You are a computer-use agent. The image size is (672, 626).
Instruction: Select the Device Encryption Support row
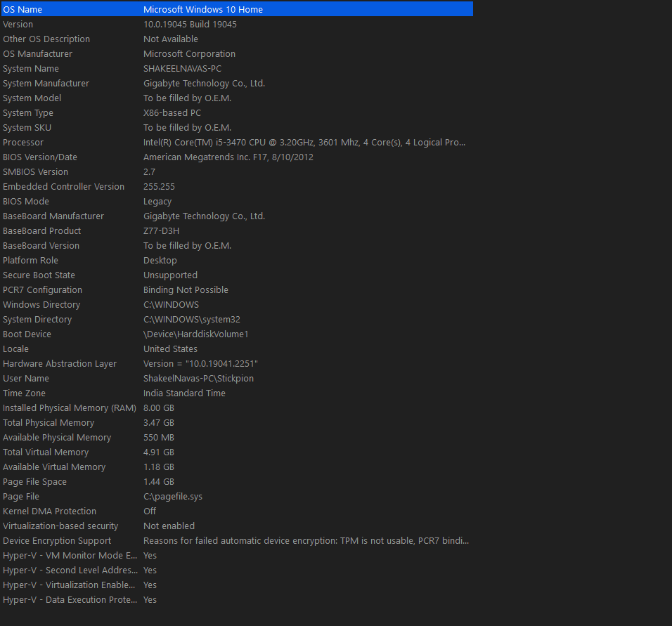(237, 541)
